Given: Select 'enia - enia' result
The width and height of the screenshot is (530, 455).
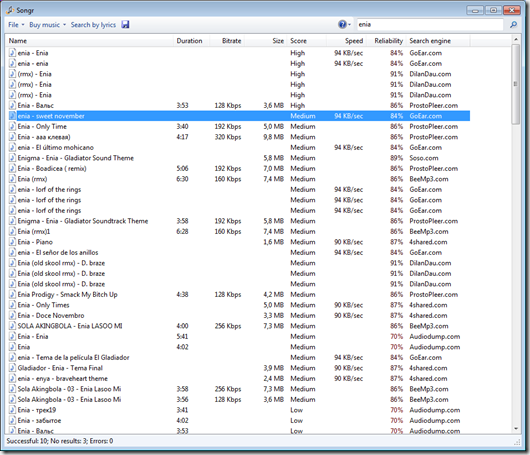Looking at the screenshot, I should 239,63.
